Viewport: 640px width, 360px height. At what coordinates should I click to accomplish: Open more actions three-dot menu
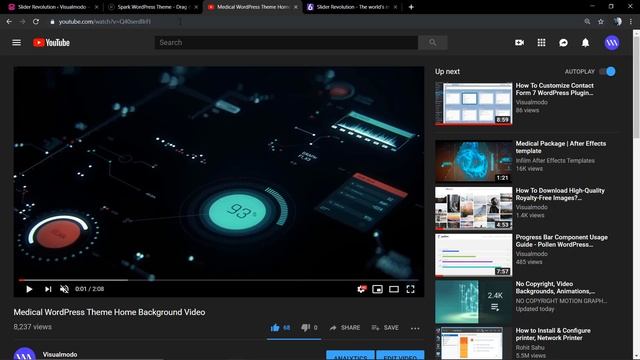[x=415, y=328]
